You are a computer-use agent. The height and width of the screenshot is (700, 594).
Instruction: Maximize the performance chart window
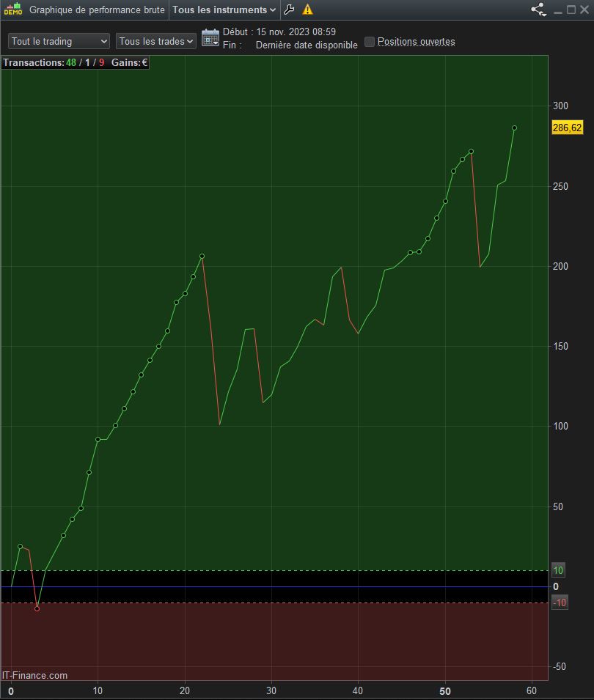click(x=571, y=10)
